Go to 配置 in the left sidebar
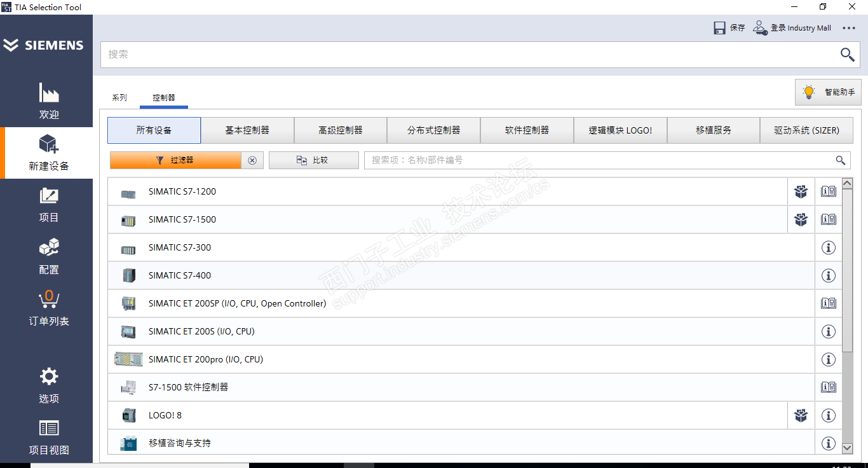The width and height of the screenshot is (868, 468). pos(49,257)
